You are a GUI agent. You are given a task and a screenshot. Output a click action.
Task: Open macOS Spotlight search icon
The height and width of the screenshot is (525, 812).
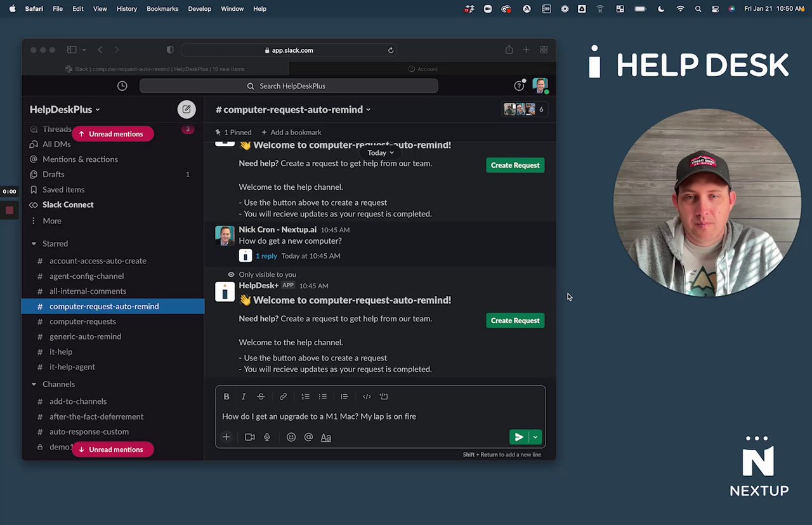(x=698, y=9)
